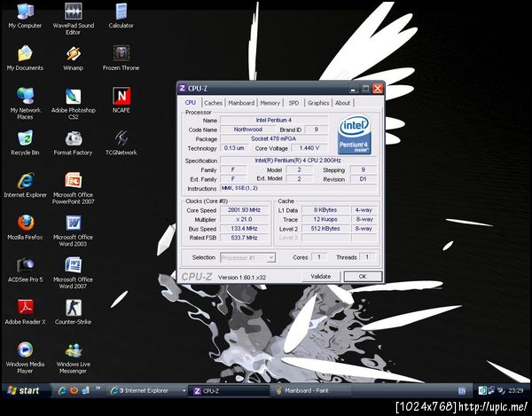Click the CPU-Z taskbar button
Viewport: 532px width, 416px height.
(x=229, y=391)
